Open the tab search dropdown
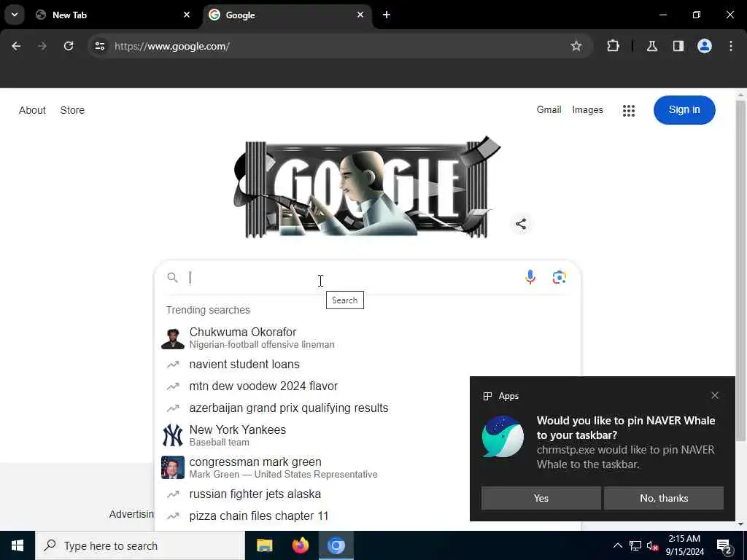This screenshot has height=560, width=747. pos(15,15)
